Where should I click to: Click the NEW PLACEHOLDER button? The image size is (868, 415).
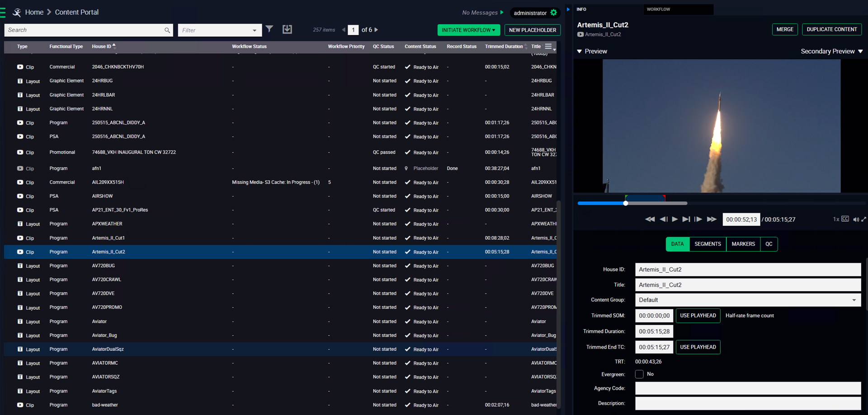point(533,30)
